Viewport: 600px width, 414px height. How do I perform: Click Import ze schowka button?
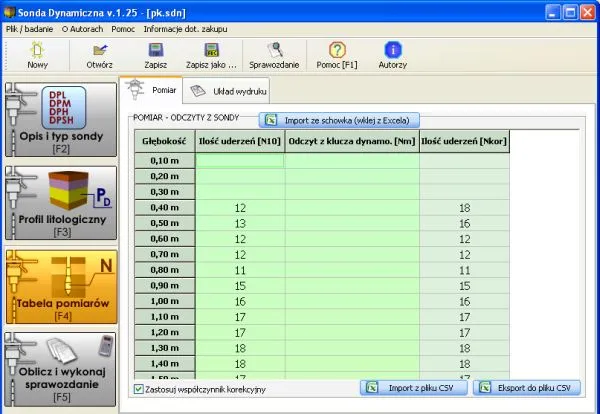[x=340, y=120]
